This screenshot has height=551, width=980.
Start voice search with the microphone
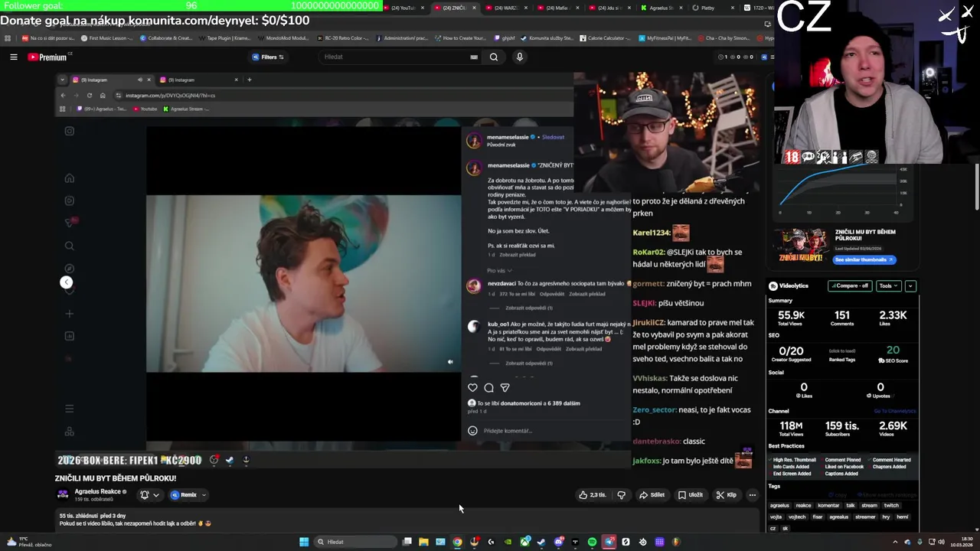tap(519, 57)
